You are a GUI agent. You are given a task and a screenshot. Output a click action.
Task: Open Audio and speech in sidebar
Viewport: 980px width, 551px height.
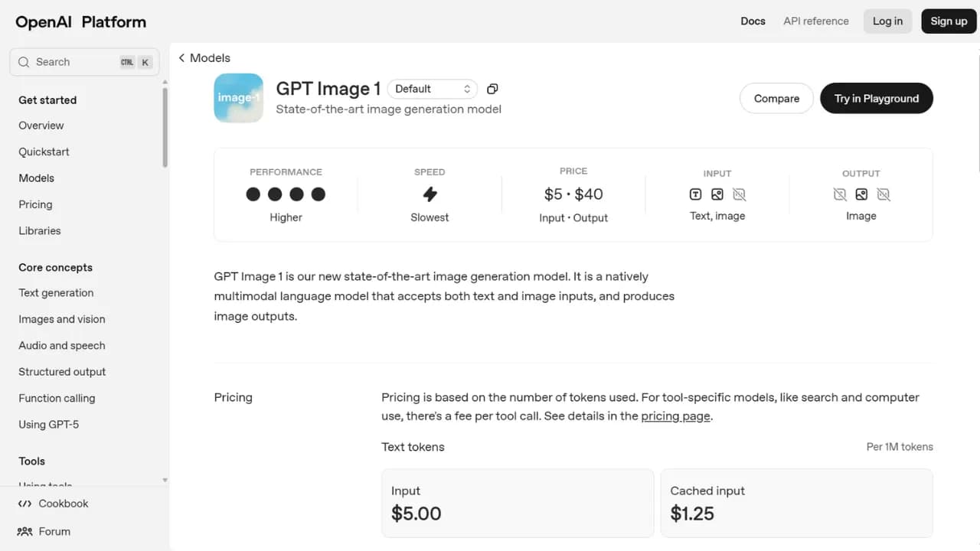[62, 345]
